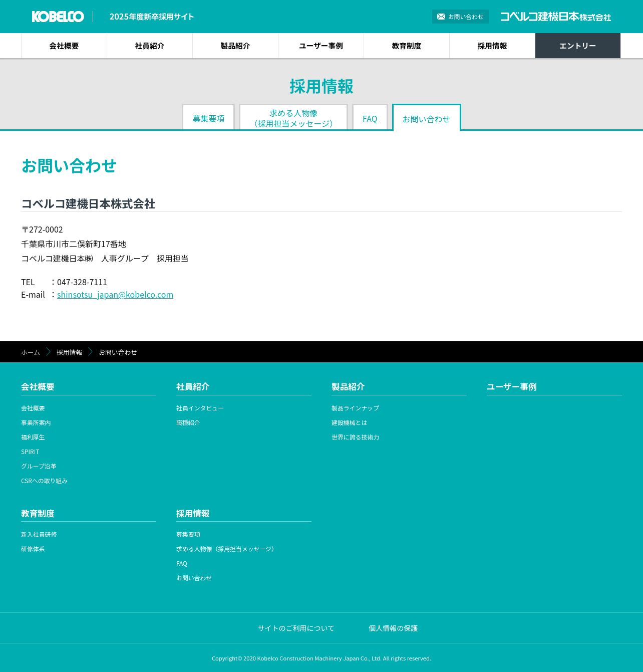Click the コベルコ建機日本株式会社 company heading
643x672 pixels.
pos(88,204)
